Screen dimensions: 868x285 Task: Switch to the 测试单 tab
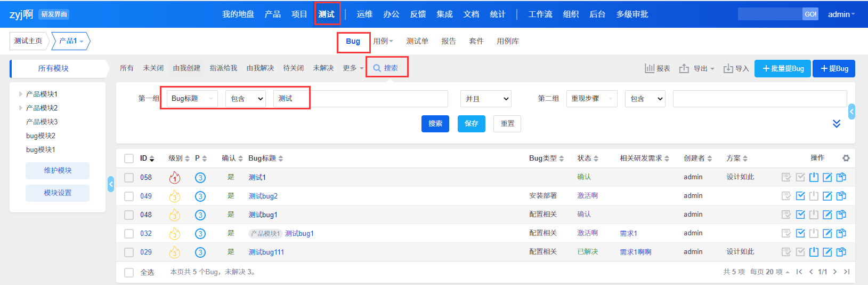pyautogui.click(x=417, y=41)
